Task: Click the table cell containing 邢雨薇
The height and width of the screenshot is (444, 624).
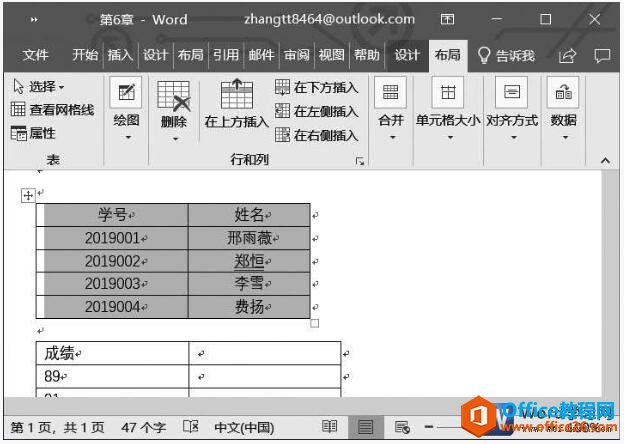Action: [x=249, y=238]
